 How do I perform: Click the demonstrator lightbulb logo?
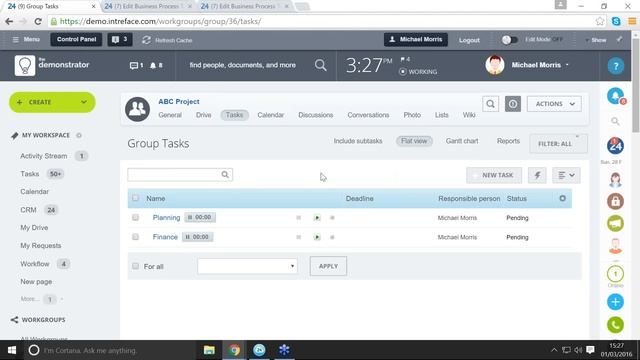25,65
